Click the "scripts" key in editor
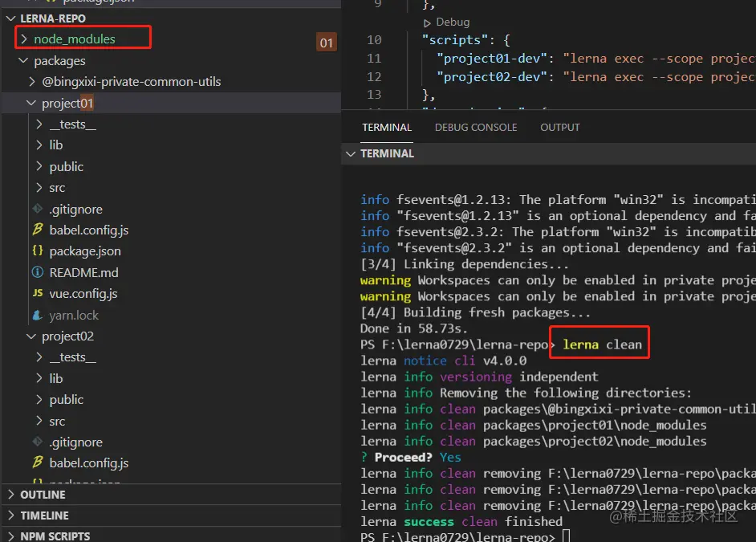The width and height of the screenshot is (756, 542). point(454,39)
